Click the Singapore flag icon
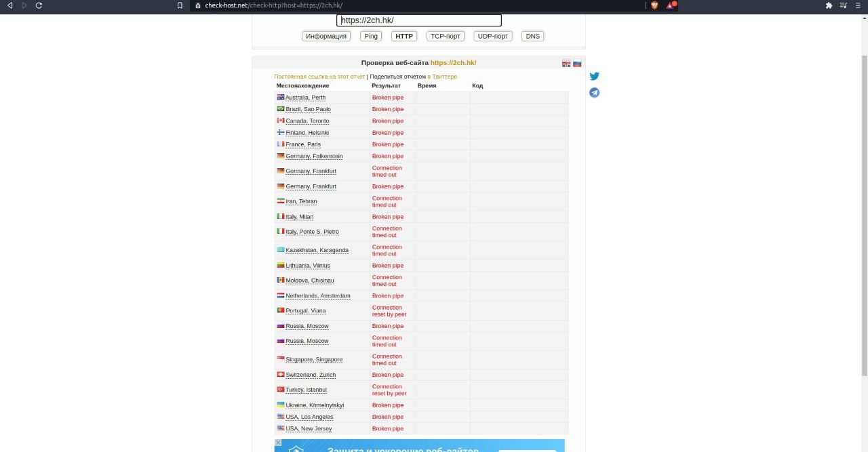 [x=281, y=359]
